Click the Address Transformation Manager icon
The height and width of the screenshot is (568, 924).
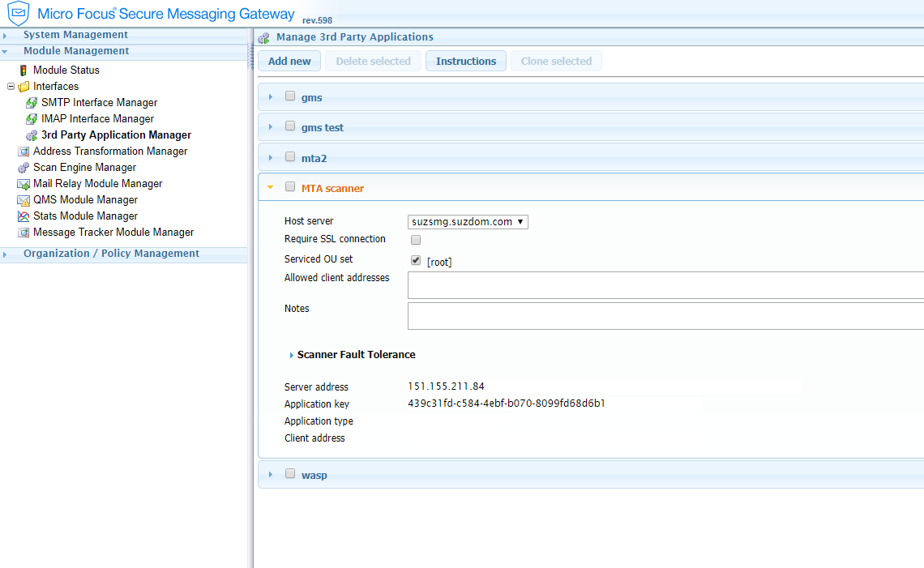tap(24, 152)
